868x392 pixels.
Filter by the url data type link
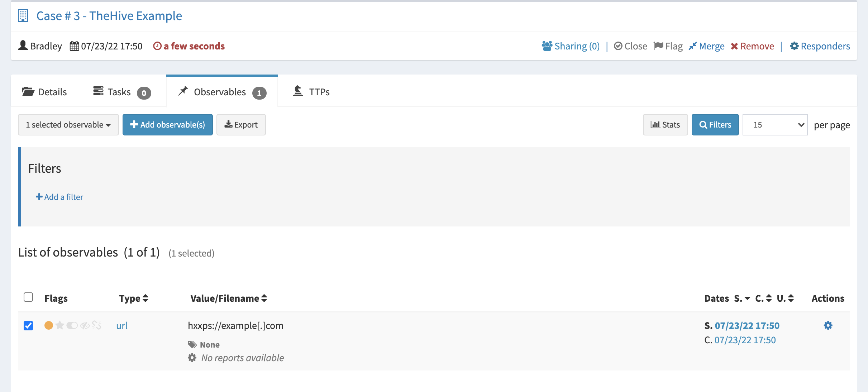122,325
